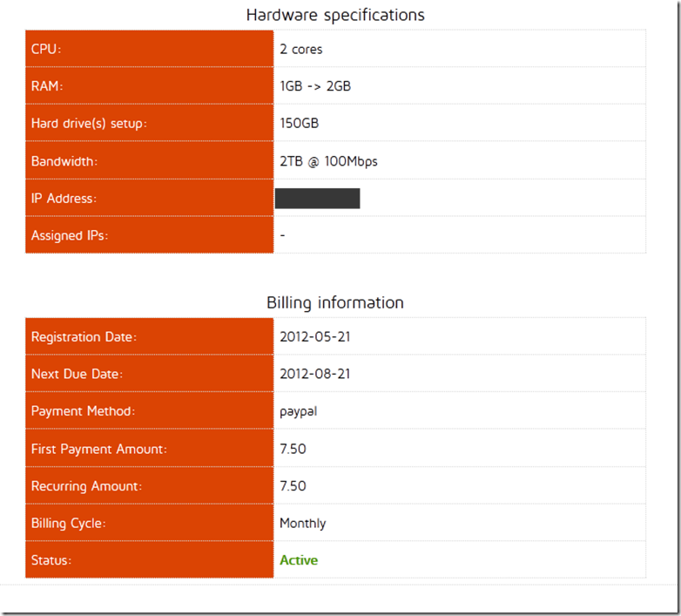Select the 'IP Address:' label cell
Screen dimensions: 681x616
pos(150,198)
